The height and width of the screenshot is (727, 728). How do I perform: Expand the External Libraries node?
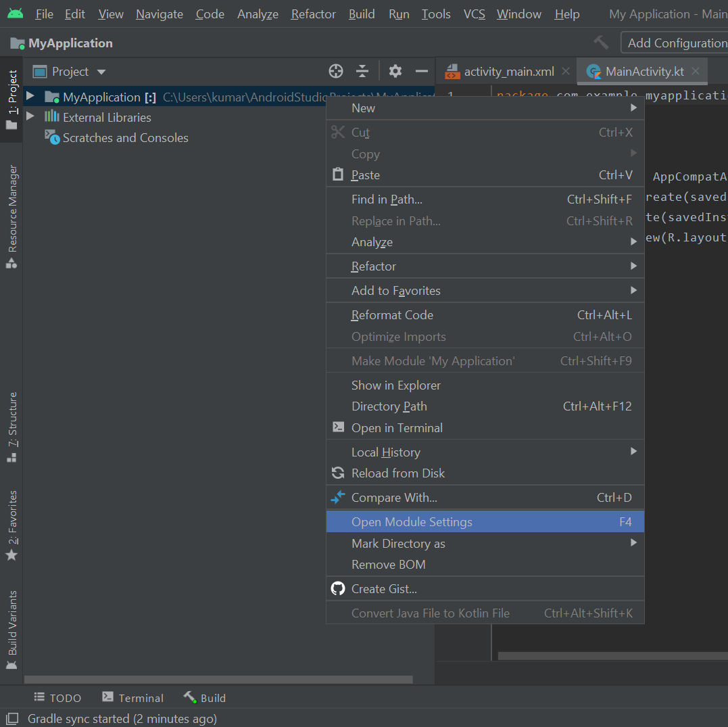tap(30, 116)
